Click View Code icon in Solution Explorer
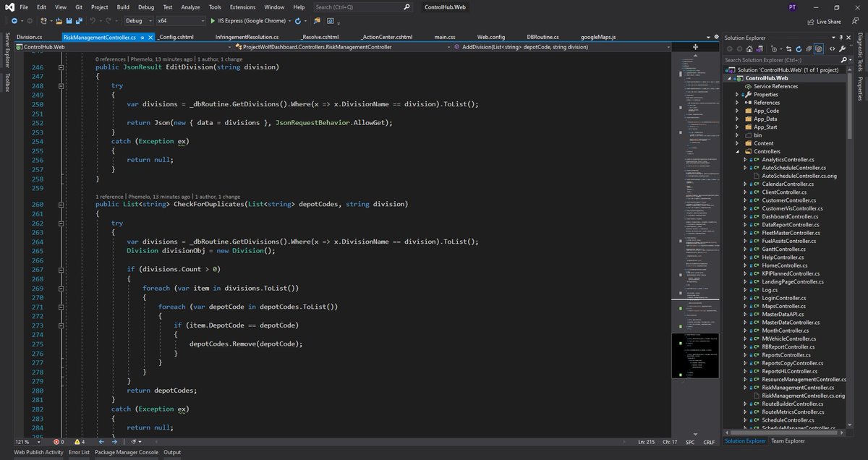 (x=832, y=49)
